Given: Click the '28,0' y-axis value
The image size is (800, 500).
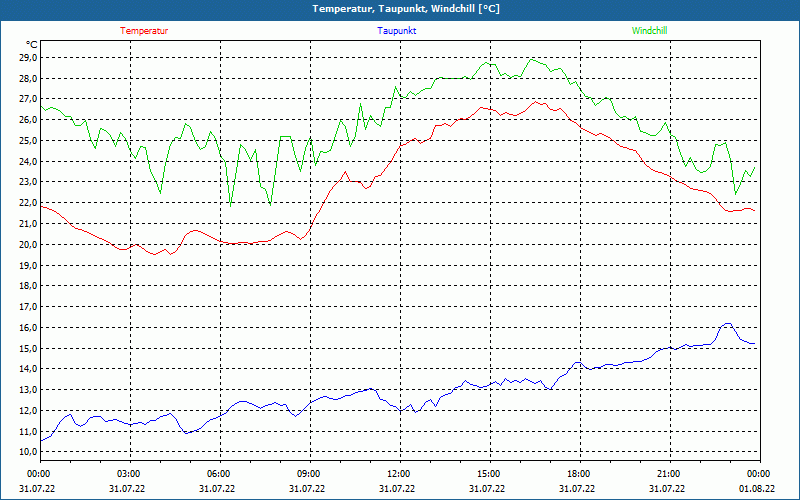Looking at the screenshot, I should click(x=29, y=79).
